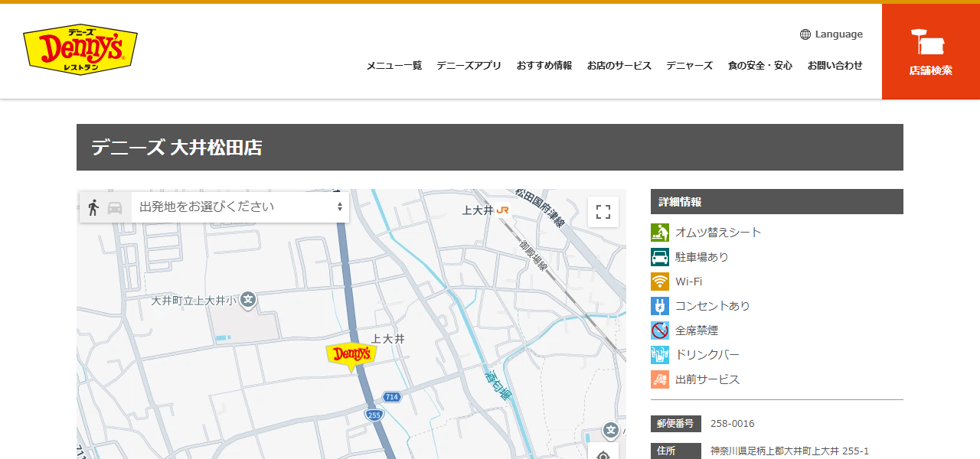
Task: Click the address 神奈川県足柄上郡大井町上大井 255-1
Action: (789, 451)
